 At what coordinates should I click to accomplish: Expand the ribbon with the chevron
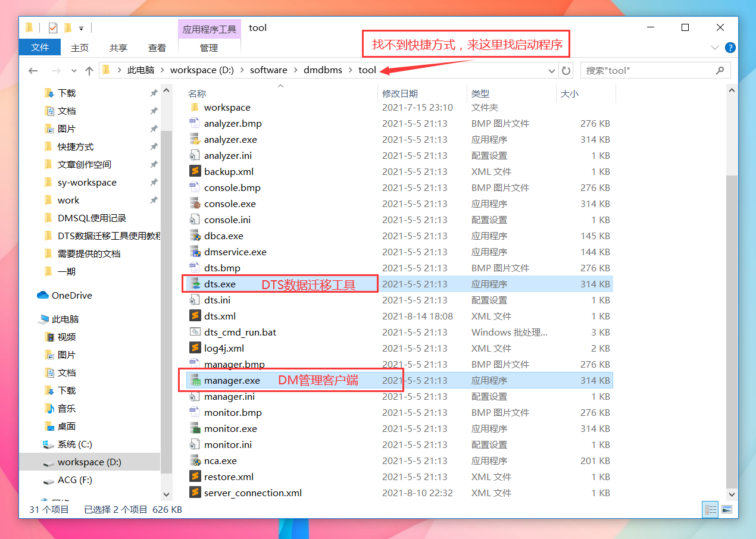[x=715, y=48]
